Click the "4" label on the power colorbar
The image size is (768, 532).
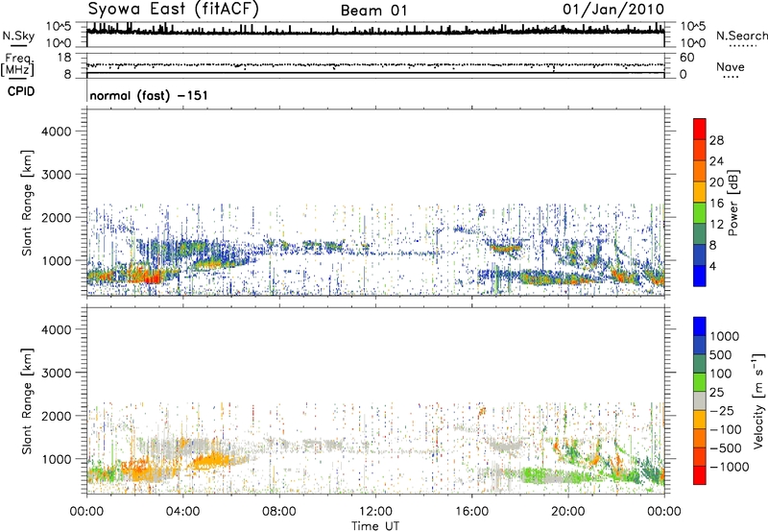[712, 266]
